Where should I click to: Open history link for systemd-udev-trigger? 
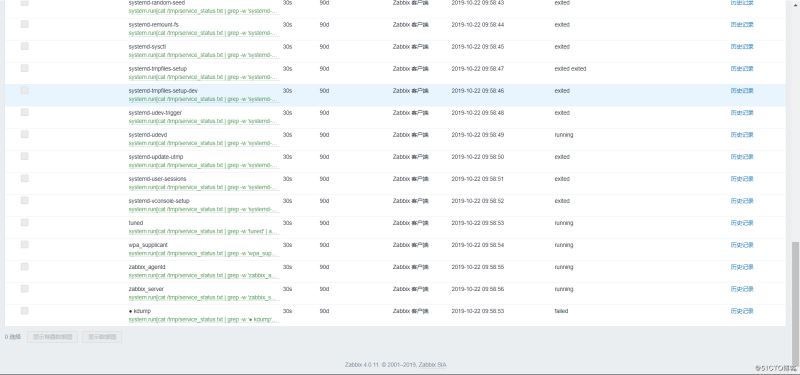(x=742, y=113)
